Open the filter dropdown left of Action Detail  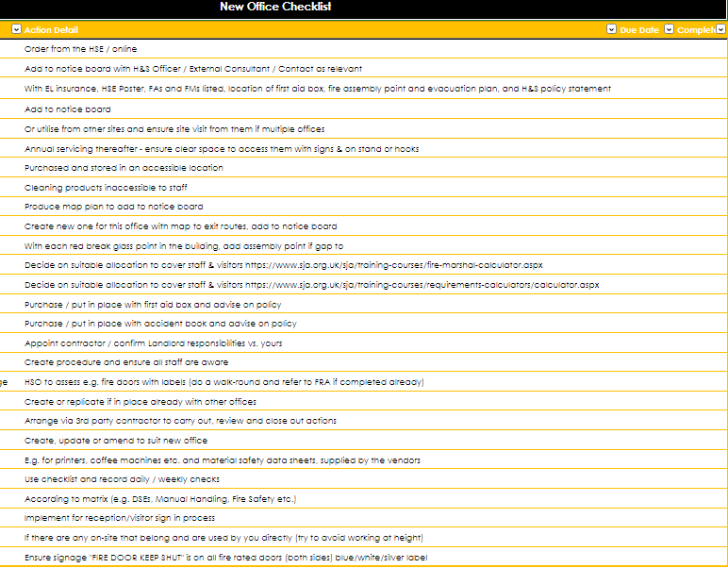(16, 29)
